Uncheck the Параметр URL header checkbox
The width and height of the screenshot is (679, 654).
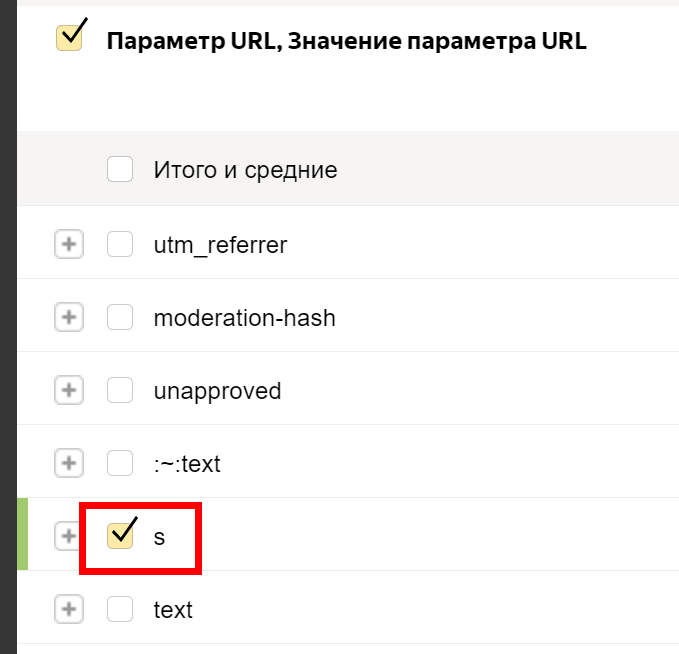pos(70,38)
